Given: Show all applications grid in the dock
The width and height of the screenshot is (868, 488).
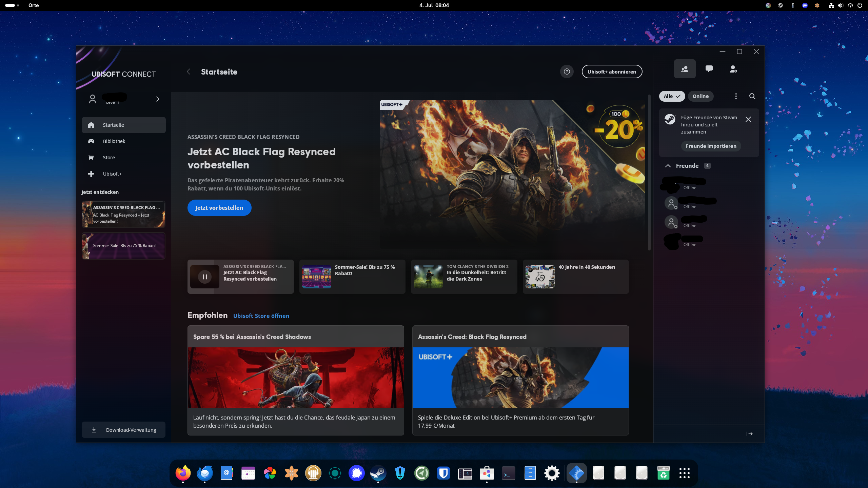Looking at the screenshot, I should coord(685,473).
